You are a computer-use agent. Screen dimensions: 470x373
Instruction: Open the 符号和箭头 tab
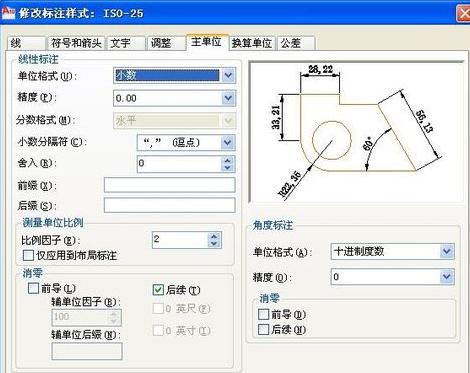coord(76,43)
